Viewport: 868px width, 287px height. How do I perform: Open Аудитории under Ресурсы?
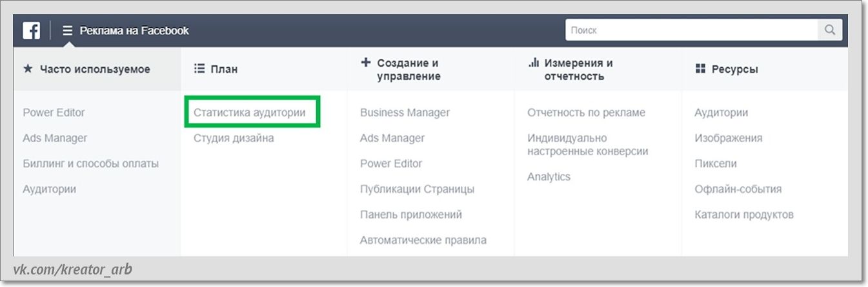coord(722,112)
